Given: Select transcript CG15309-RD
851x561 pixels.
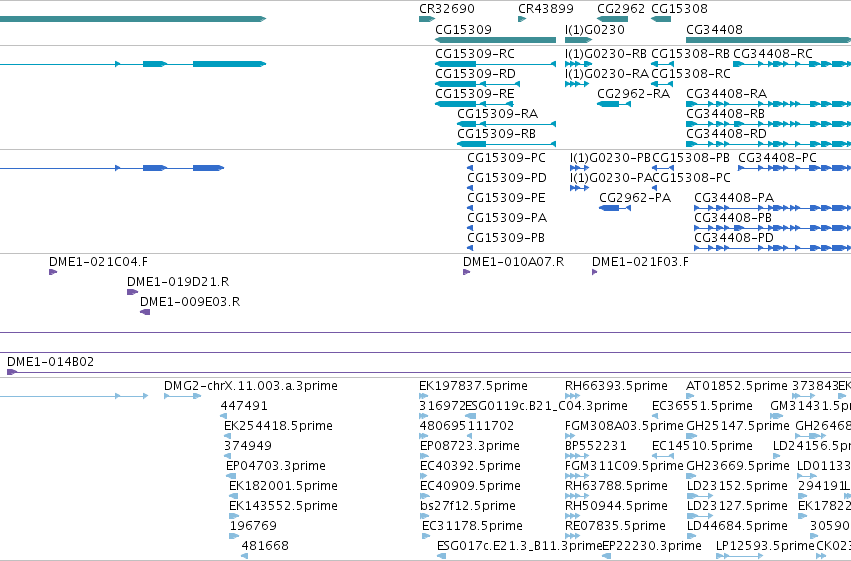Looking at the screenshot, I should [478, 84].
